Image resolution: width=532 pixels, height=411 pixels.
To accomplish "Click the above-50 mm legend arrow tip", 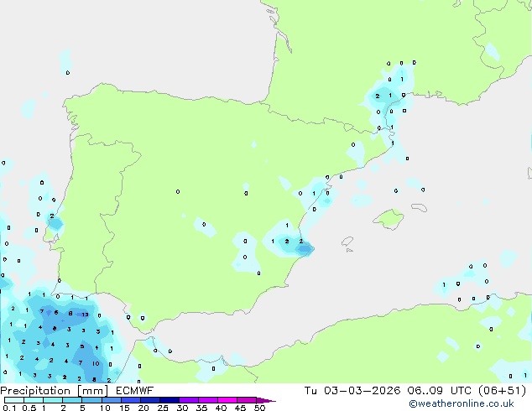I will click(x=266, y=400).
